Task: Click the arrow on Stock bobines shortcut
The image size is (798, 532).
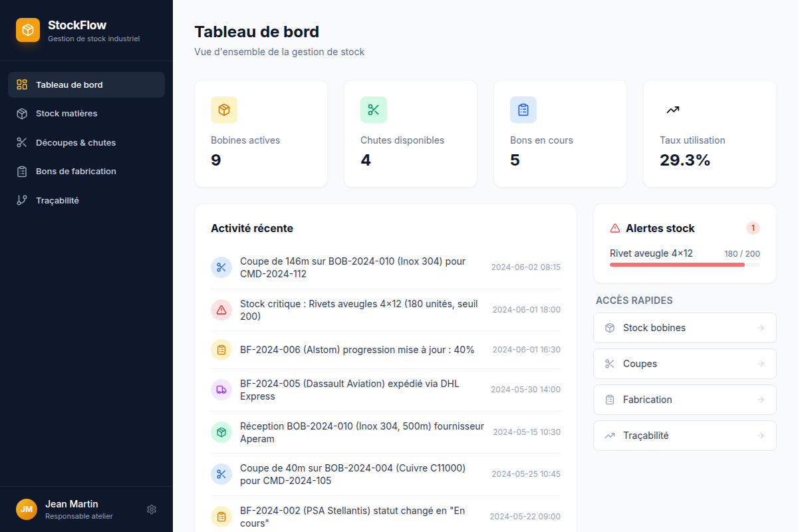Action: coord(761,328)
